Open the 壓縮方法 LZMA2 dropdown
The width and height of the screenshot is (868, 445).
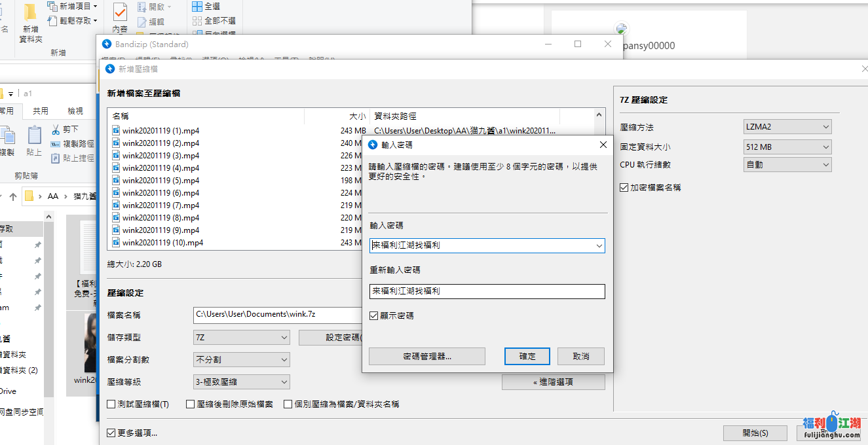(x=787, y=127)
